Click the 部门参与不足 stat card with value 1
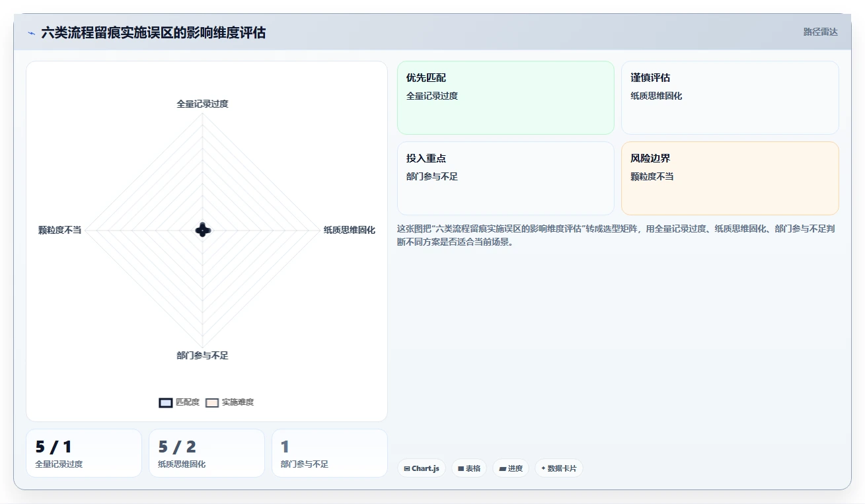The image size is (865, 504). pos(330,453)
